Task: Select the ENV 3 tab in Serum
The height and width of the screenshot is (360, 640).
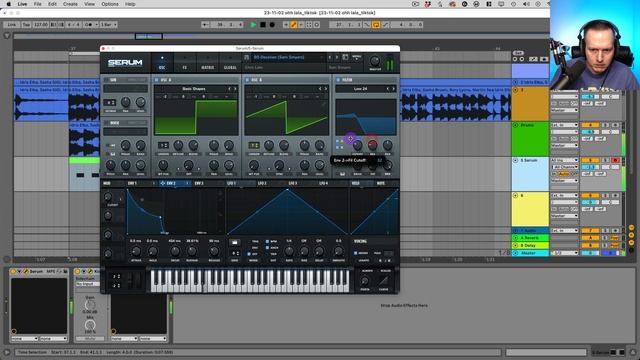Action: coord(199,184)
